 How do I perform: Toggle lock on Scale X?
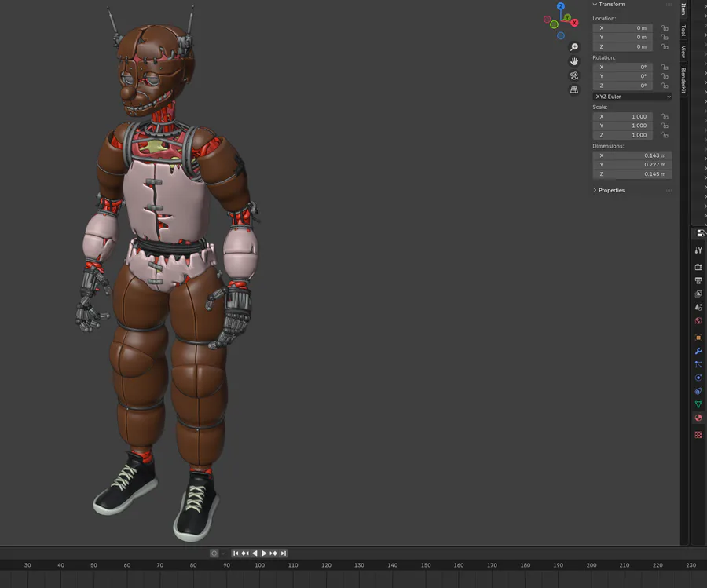pyautogui.click(x=665, y=116)
